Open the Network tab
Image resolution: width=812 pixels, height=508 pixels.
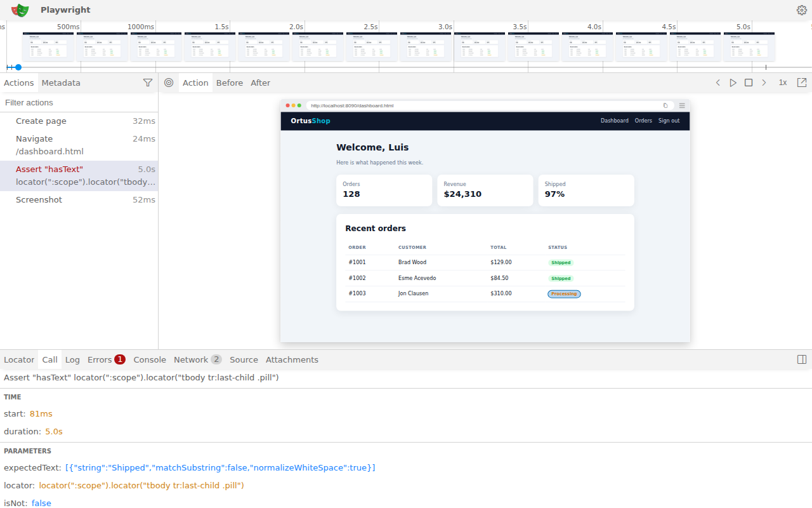tap(198, 359)
